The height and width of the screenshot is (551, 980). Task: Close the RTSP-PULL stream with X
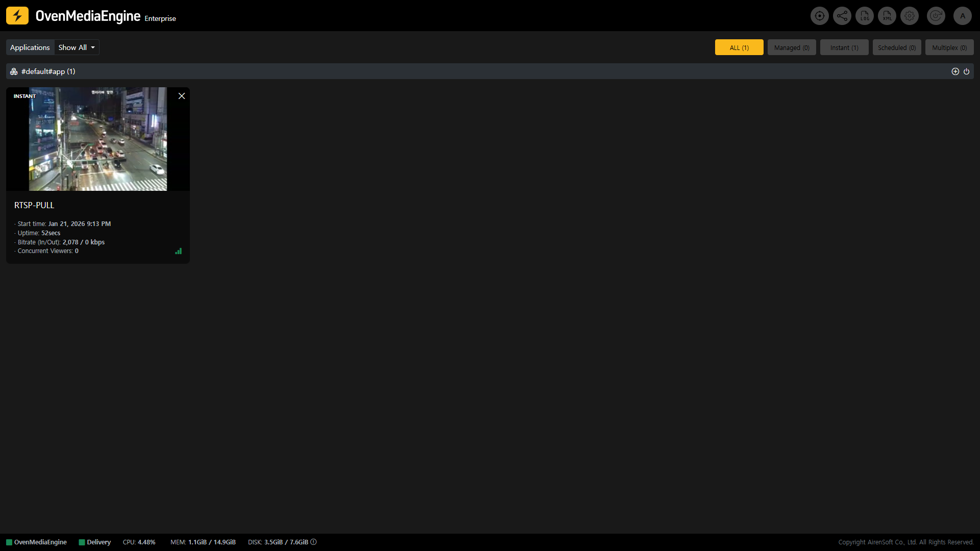tap(181, 96)
